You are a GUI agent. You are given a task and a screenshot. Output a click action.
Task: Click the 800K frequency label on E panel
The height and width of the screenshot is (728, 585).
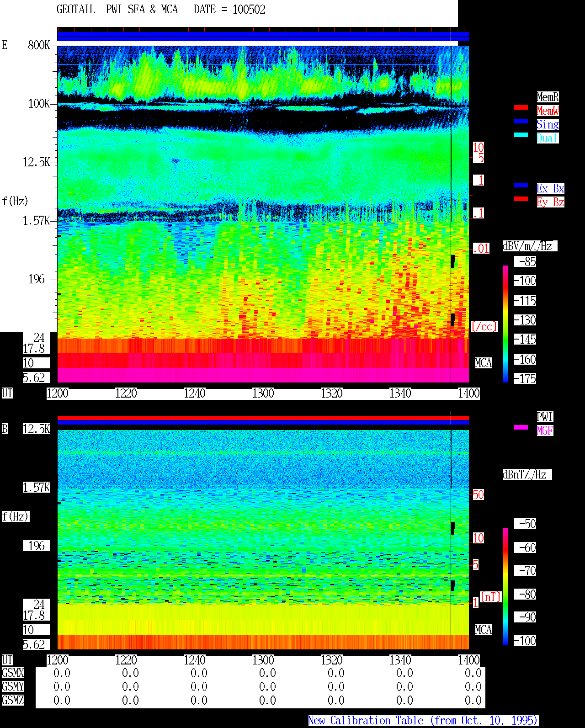point(39,45)
